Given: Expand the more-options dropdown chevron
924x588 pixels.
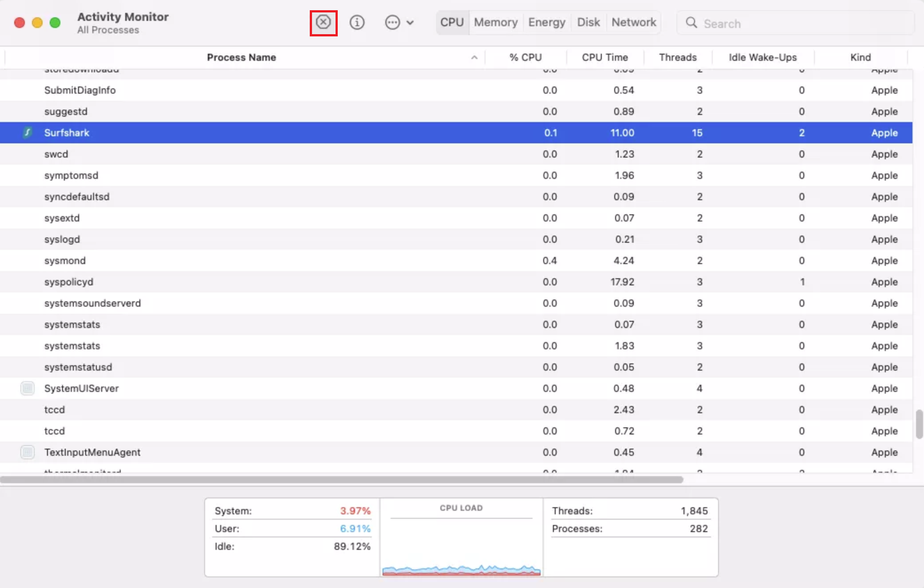Looking at the screenshot, I should [410, 23].
